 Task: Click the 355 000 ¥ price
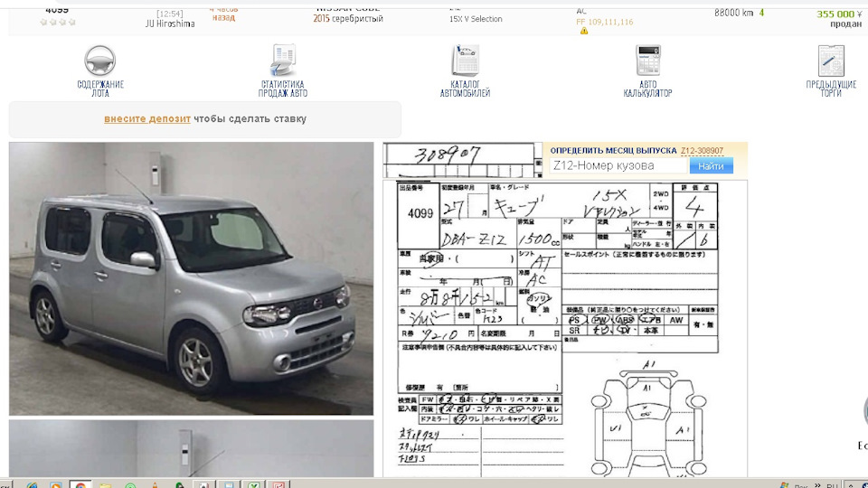(x=839, y=14)
